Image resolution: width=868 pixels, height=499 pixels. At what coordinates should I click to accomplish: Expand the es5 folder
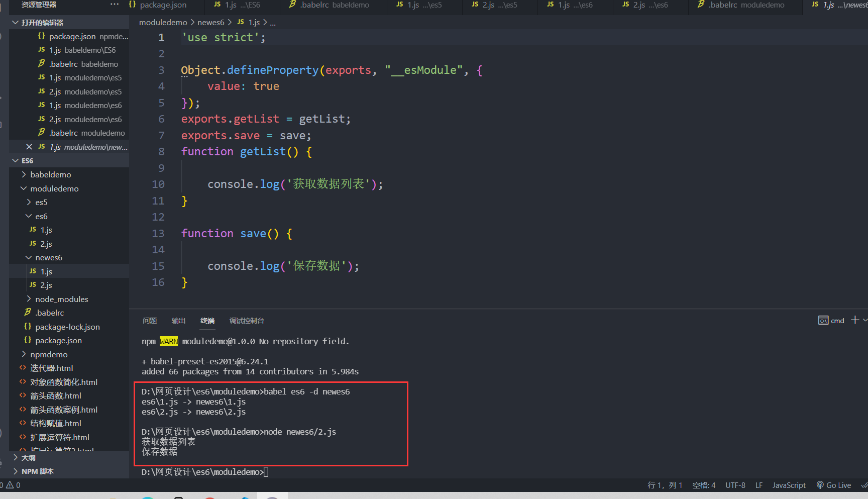pos(69,202)
